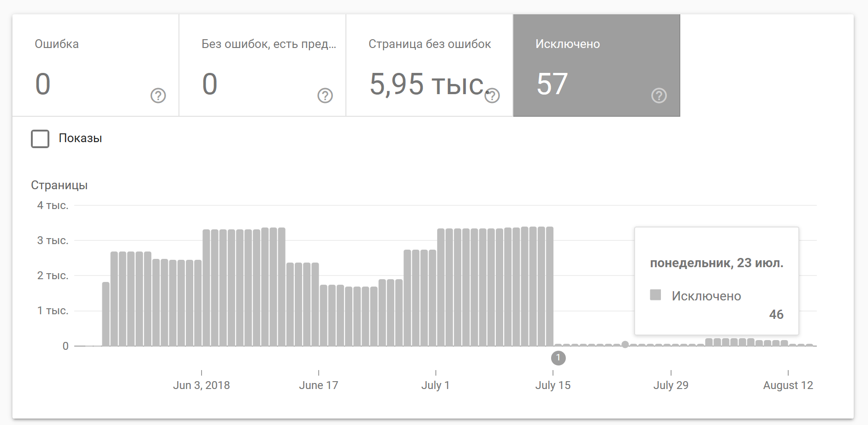
Task: Click tooltip heading "понедельник, 23 июл."
Action: pos(716,263)
